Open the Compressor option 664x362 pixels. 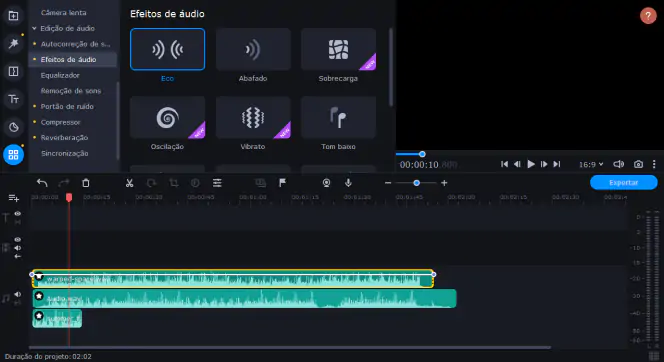[x=60, y=122]
